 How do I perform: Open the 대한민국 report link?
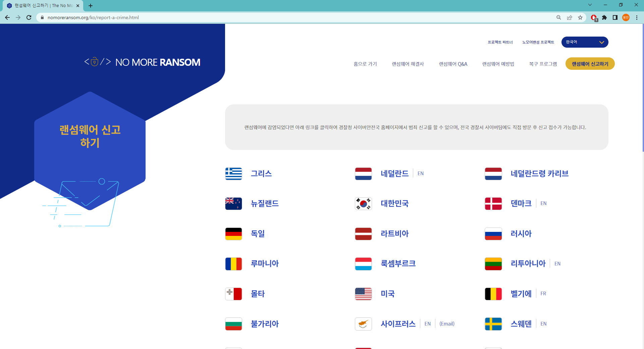click(394, 203)
